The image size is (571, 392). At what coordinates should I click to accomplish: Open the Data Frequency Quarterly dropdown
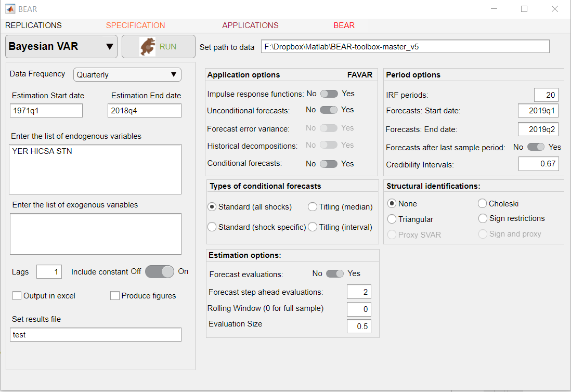coord(127,75)
